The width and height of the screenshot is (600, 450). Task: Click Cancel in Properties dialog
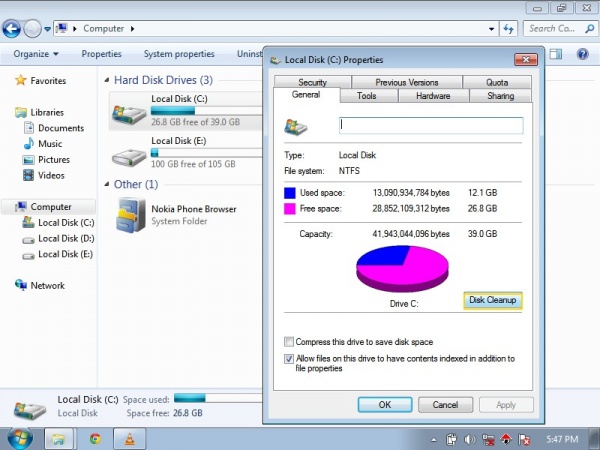[445, 405]
